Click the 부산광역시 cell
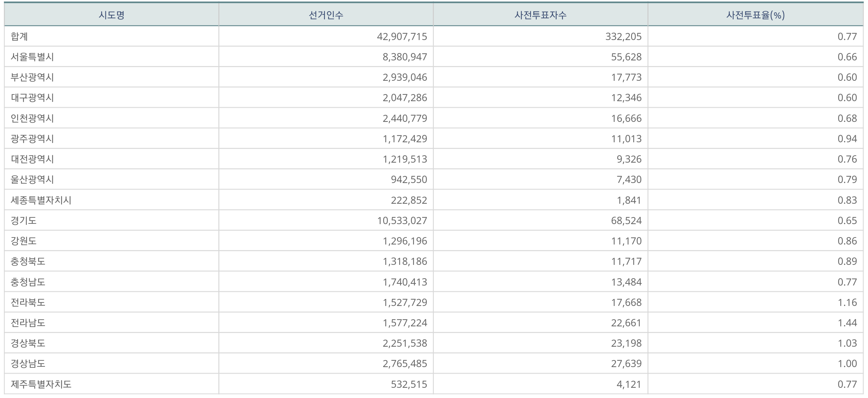 [x=32, y=77]
